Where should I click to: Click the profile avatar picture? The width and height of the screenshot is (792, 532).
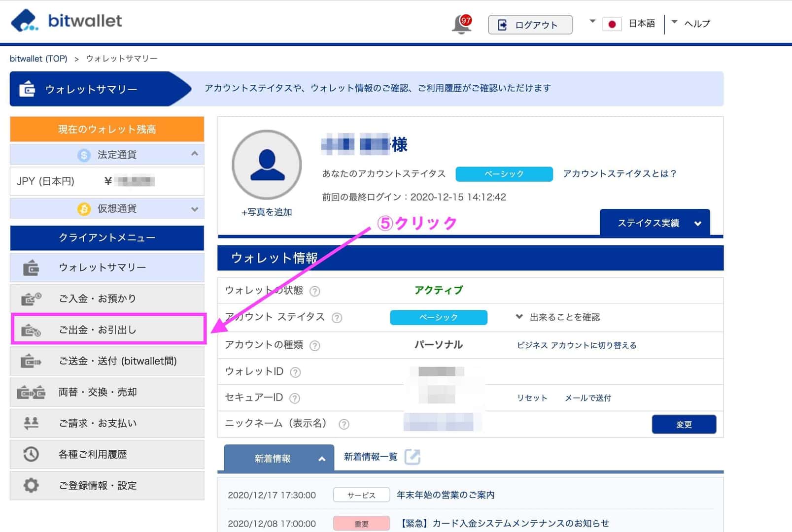(x=267, y=165)
